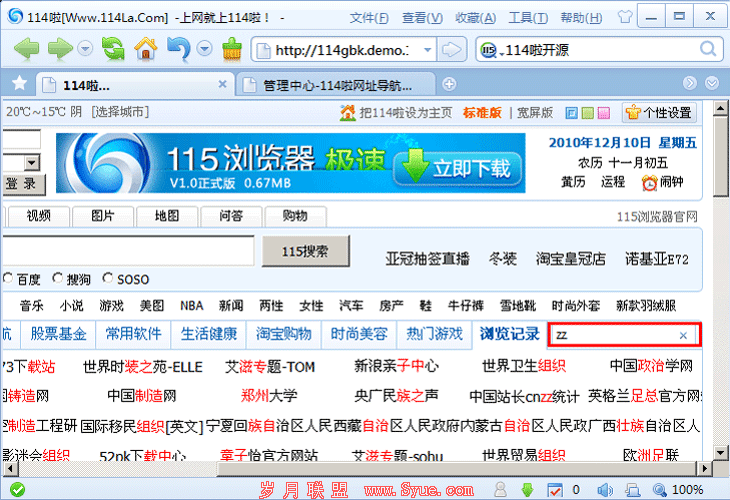
Task: Expand the address bar URL dropdown
Action: [427, 49]
